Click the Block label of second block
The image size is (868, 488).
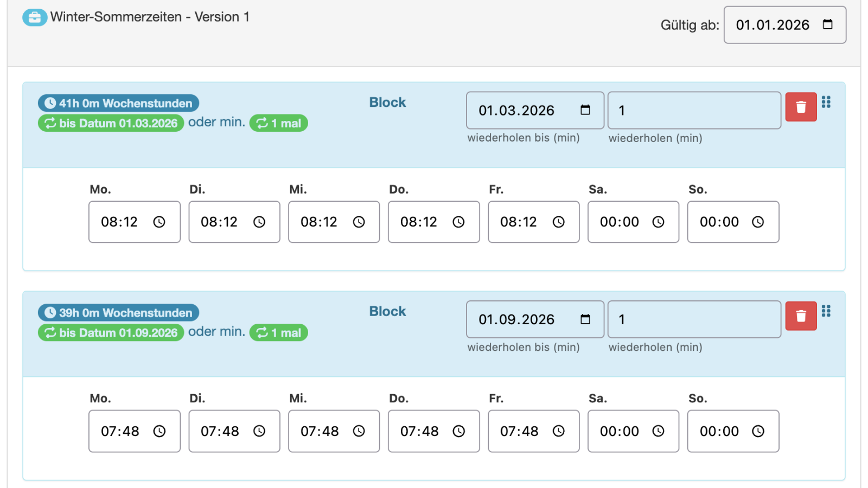click(387, 311)
